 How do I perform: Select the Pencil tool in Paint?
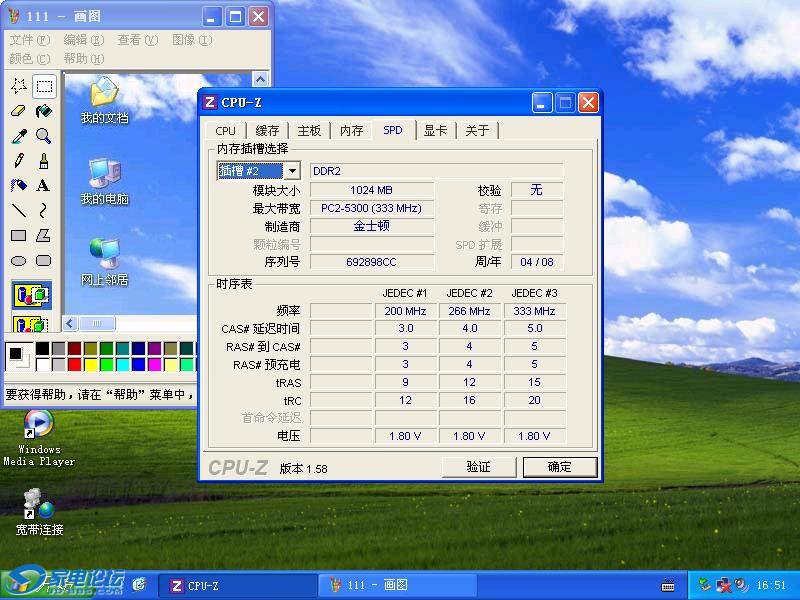coord(19,161)
